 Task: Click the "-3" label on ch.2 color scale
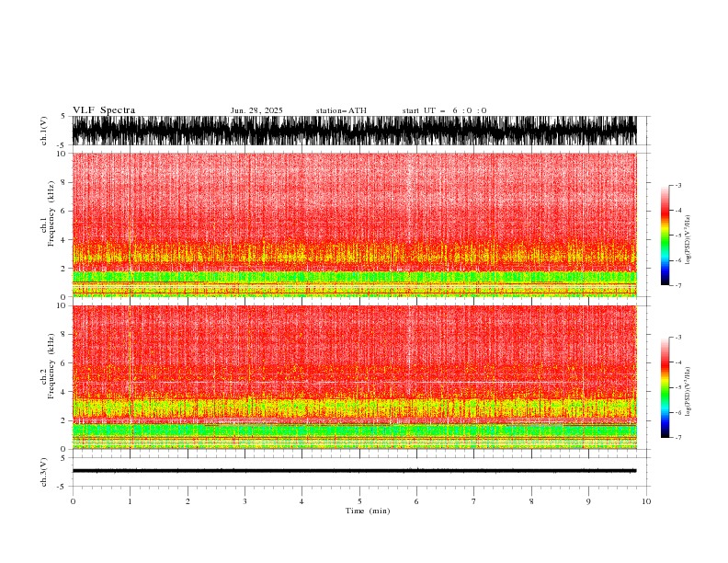click(x=678, y=338)
